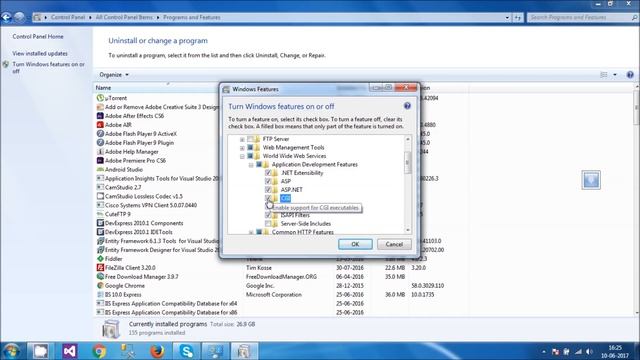Click the Adobe After Effects CS6 icon
Image resolution: width=640 pixels, height=360 pixels.
coord(100,116)
